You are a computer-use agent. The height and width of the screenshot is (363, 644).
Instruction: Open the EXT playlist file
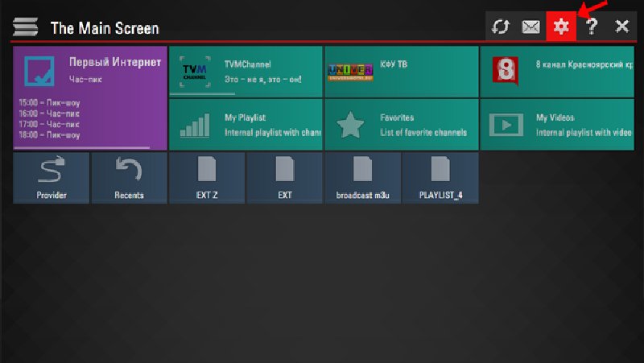(285, 178)
